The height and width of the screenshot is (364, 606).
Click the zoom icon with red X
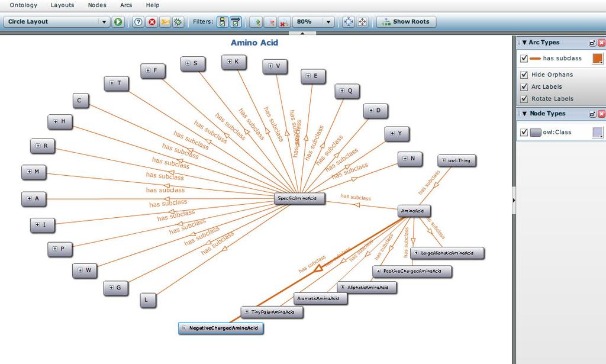pyautogui.click(x=284, y=22)
